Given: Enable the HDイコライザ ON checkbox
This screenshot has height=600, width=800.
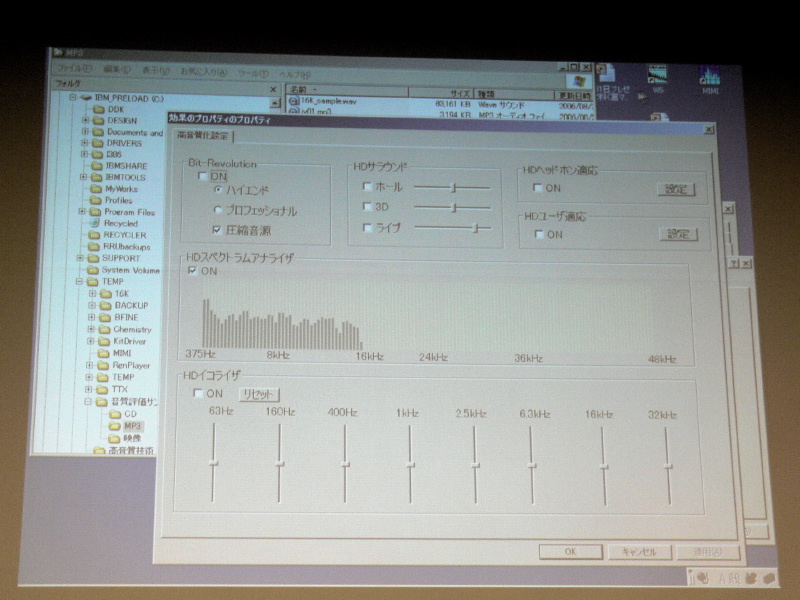Looking at the screenshot, I should pos(197,393).
